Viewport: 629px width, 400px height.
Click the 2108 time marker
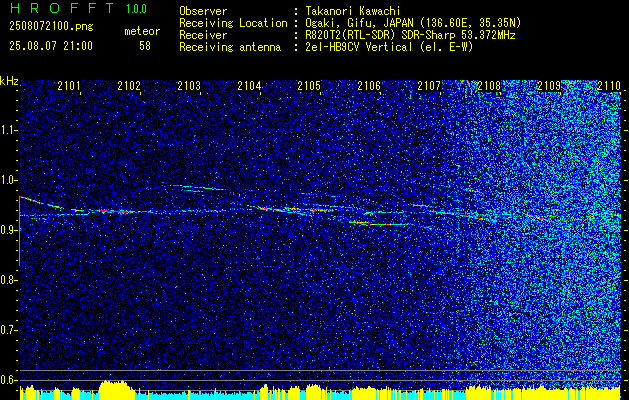(489, 86)
